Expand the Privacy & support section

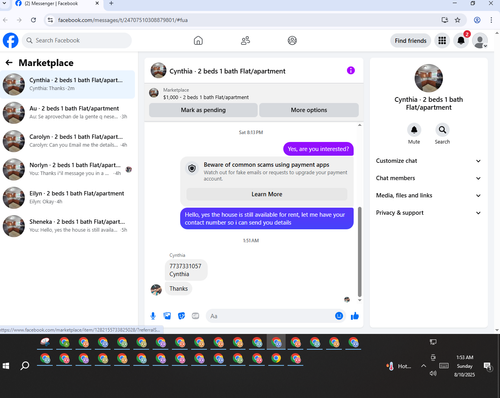[x=428, y=213]
